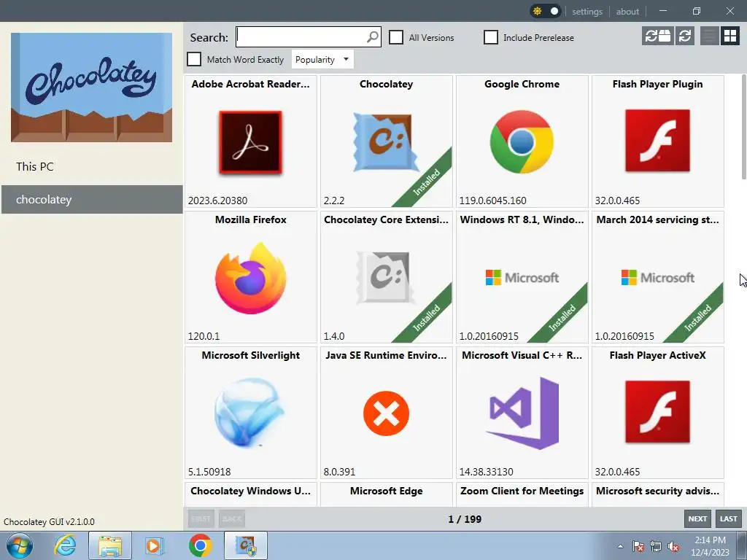This screenshot has width=747, height=560.
Task: Click the page indicator 1 / 199
Action: pyautogui.click(x=465, y=519)
